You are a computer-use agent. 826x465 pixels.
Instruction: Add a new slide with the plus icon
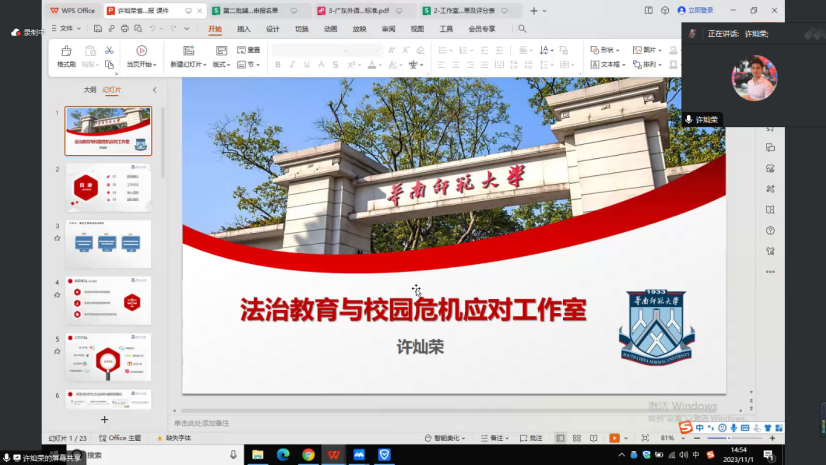[104, 420]
